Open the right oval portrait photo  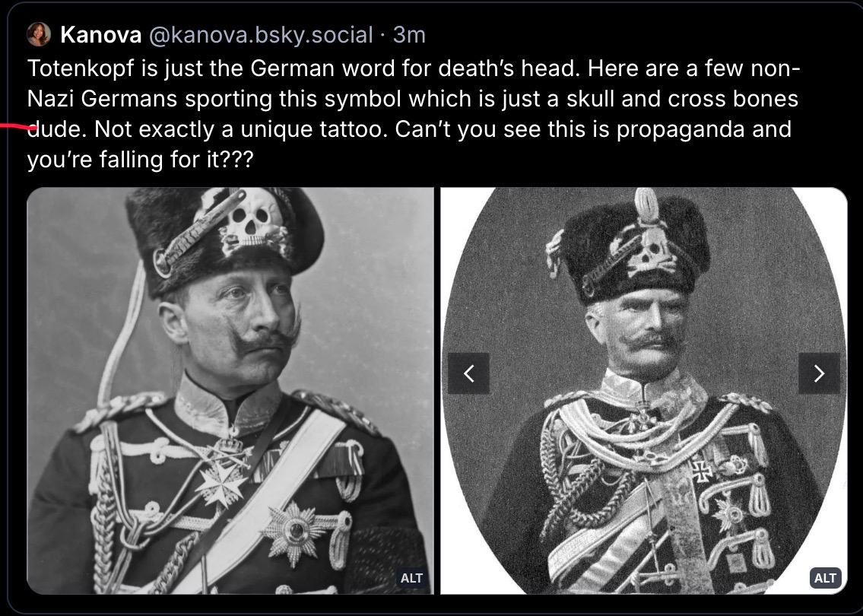644,391
